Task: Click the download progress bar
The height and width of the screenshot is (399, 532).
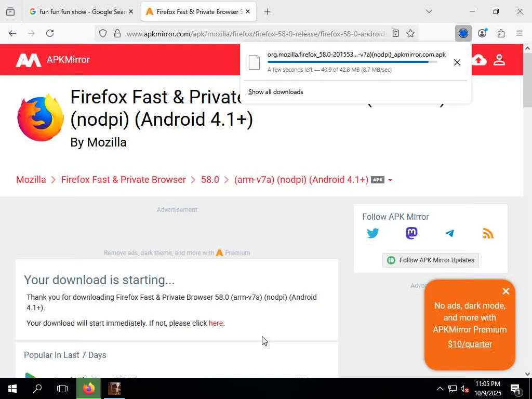Action: (x=352, y=62)
